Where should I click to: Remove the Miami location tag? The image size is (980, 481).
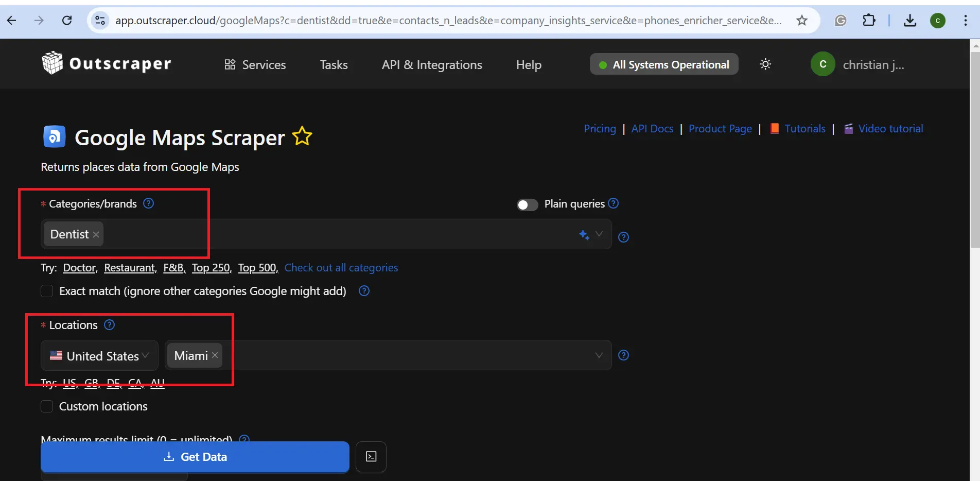point(215,355)
